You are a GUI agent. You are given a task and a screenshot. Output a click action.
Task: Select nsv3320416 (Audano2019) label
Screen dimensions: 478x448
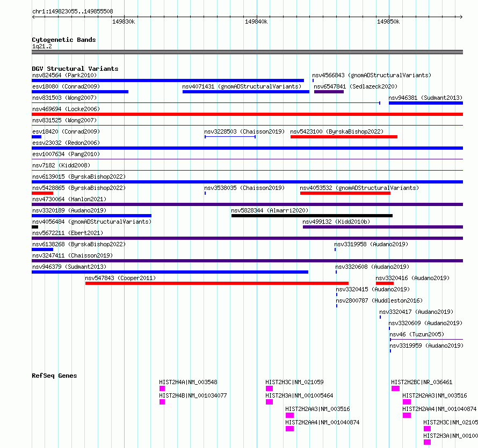[x=412, y=278]
